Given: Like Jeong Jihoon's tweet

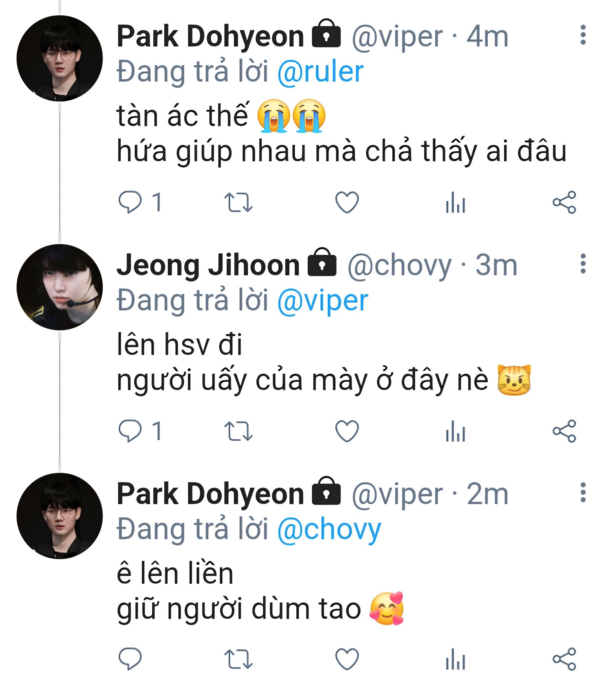Looking at the screenshot, I should pyautogui.click(x=347, y=431).
